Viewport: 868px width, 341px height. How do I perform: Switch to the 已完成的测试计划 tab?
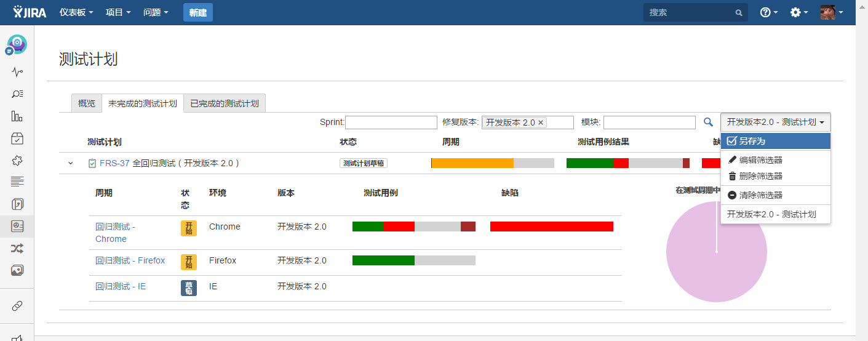225,103
